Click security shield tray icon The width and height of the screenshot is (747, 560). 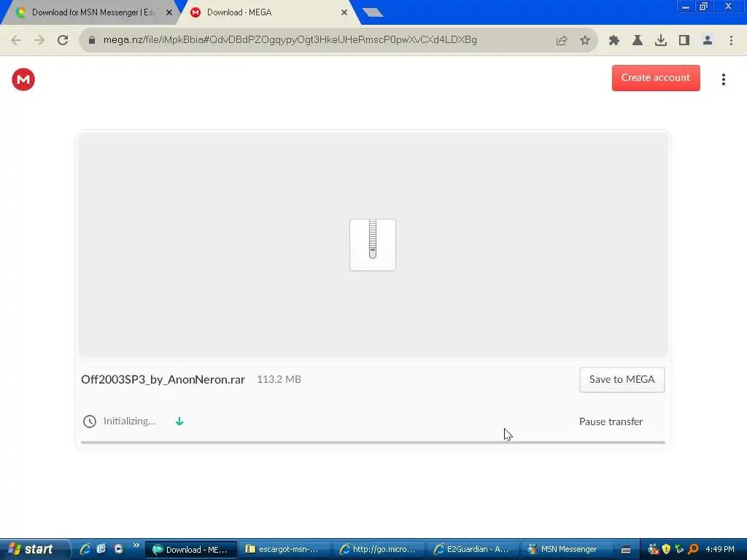point(667,549)
